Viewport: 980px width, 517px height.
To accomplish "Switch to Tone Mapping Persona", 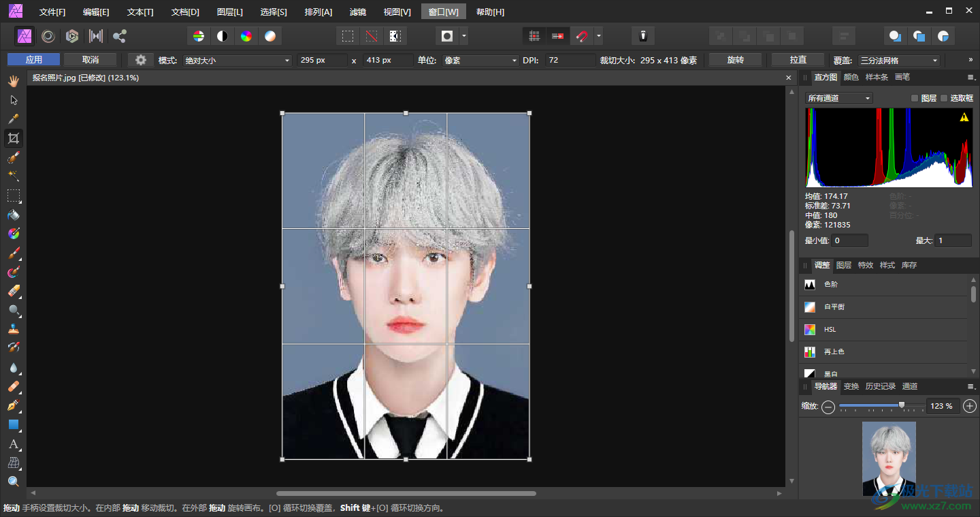I will [x=96, y=36].
